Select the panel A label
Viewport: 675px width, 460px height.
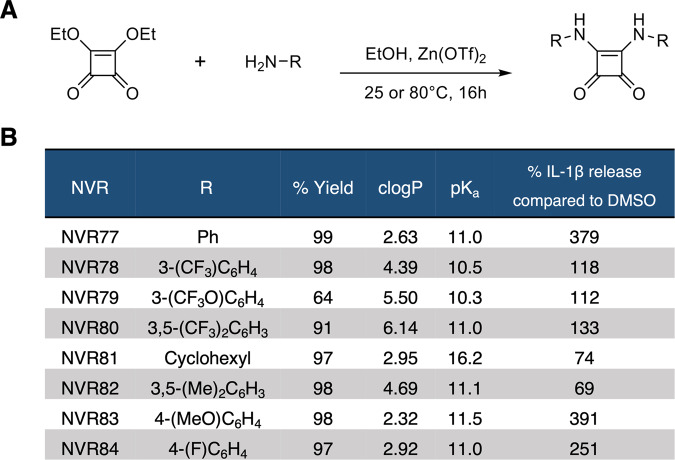pos(11,12)
